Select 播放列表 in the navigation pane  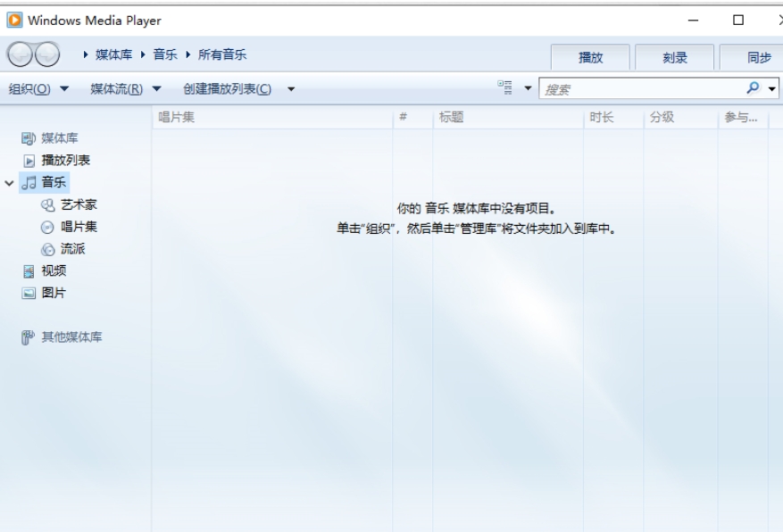pyautogui.click(x=65, y=161)
